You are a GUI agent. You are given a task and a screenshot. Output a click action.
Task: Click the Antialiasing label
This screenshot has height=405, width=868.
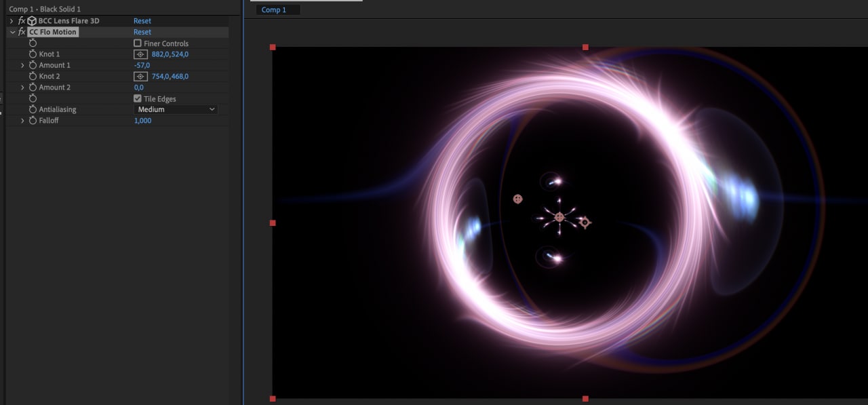[58, 109]
